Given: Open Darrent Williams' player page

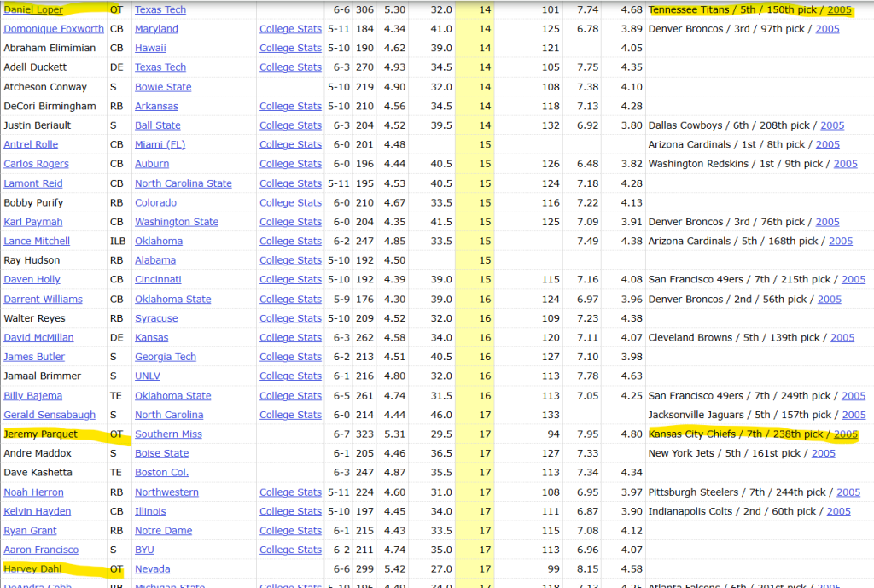Looking at the screenshot, I should coord(43,300).
